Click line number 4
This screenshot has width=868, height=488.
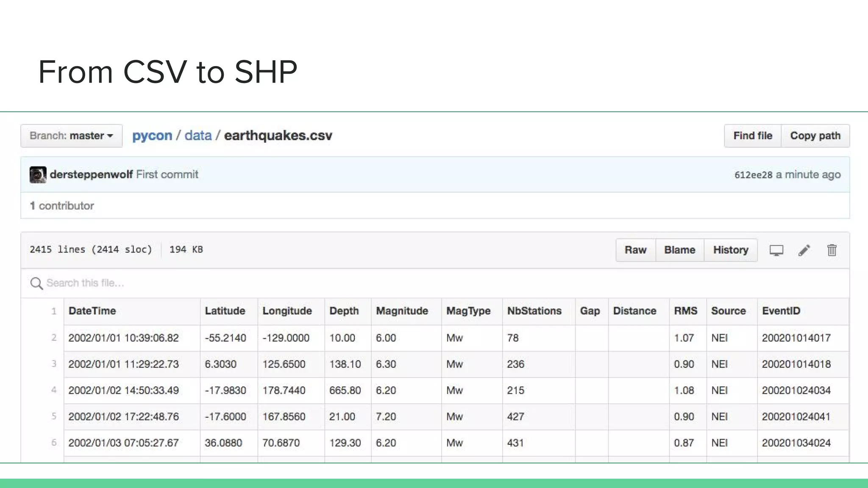tap(54, 390)
